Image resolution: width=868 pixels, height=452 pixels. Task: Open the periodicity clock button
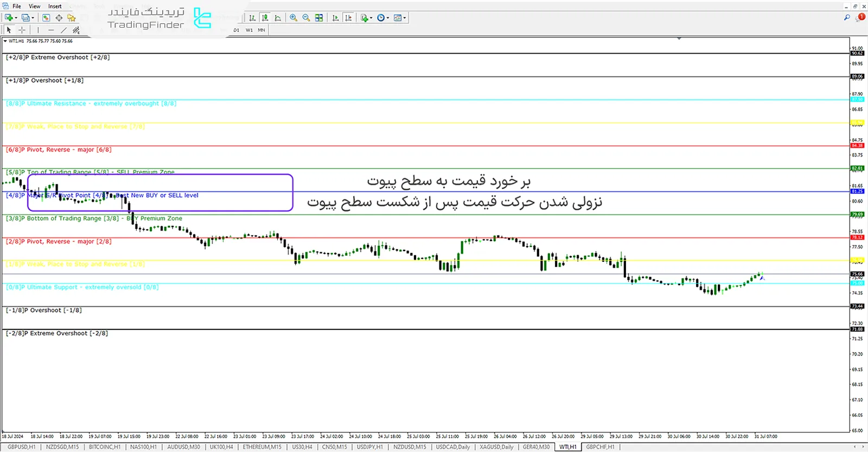[381, 18]
